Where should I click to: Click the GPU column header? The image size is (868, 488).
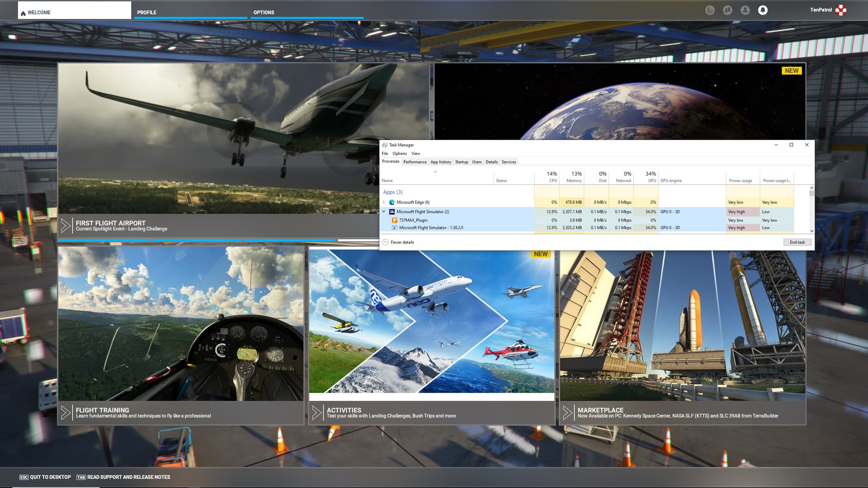[x=646, y=177]
